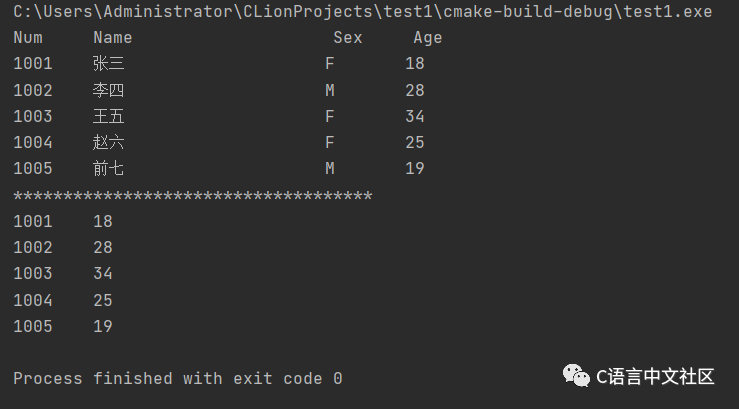Click the name 前七 in the table
739x409 pixels.
[x=108, y=168]
